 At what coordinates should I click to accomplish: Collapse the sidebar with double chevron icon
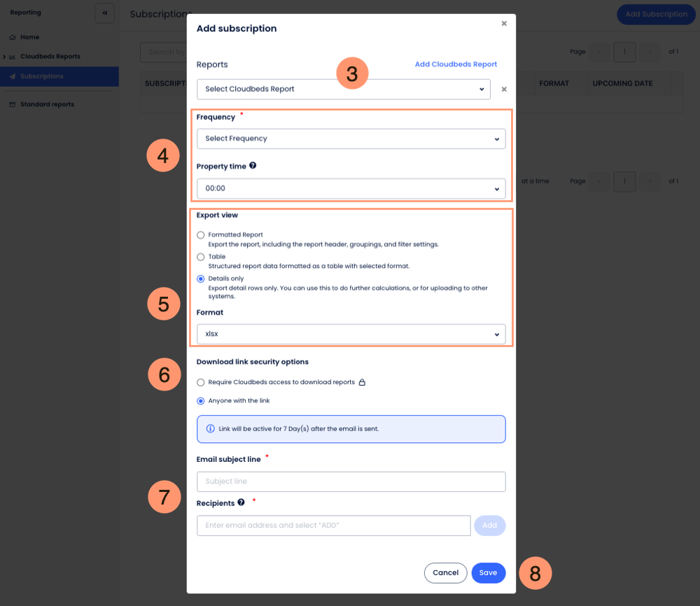click(x=104, y=13)
